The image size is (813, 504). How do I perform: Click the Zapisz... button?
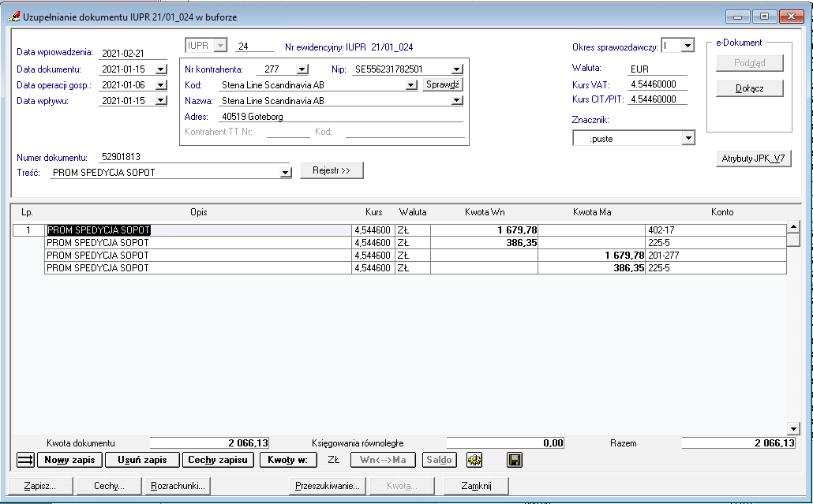pyautogui.click(x=39, y=486)
